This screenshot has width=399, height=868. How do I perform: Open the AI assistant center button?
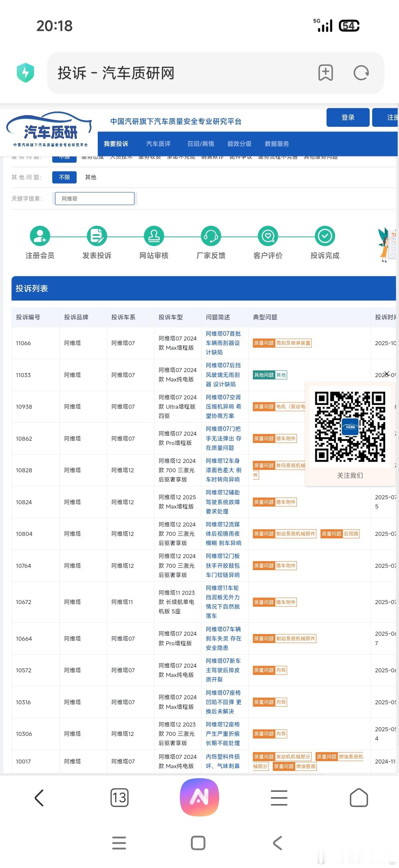[x=200, y=797]
